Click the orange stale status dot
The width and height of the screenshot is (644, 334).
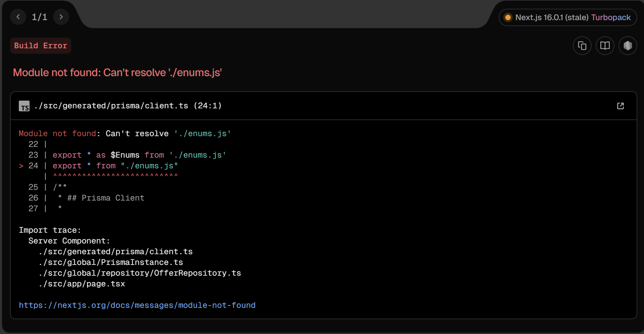(508, 17)
